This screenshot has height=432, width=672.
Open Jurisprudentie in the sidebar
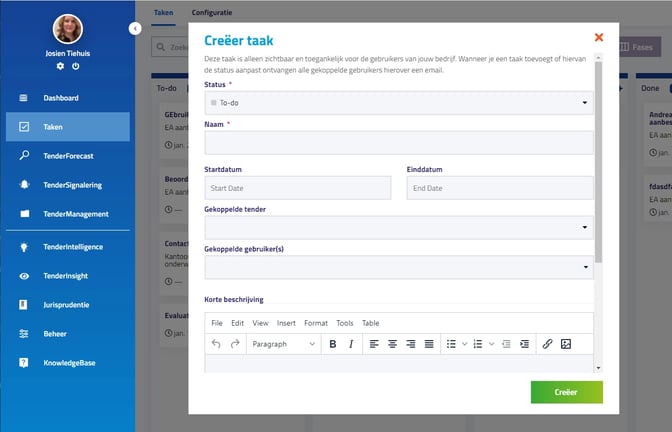[x=68, y=305]
